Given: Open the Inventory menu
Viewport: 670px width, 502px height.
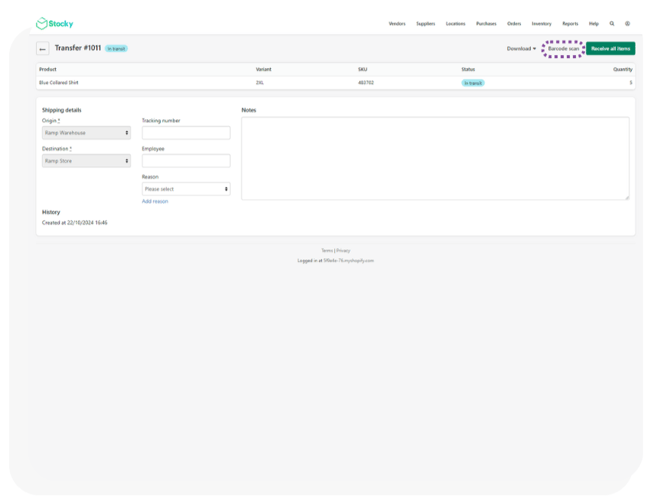Looking at the screenshot, I should (x=541, y=24).
